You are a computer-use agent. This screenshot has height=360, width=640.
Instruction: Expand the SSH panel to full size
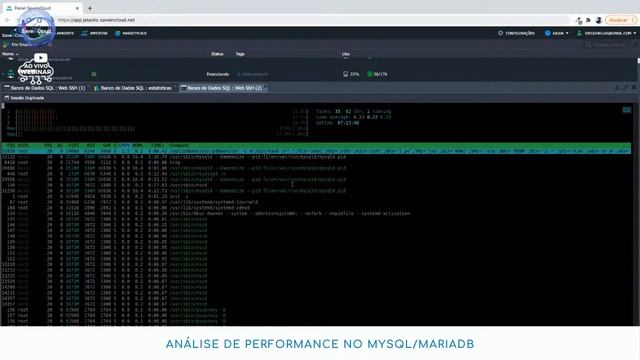[x=625, y=87]
